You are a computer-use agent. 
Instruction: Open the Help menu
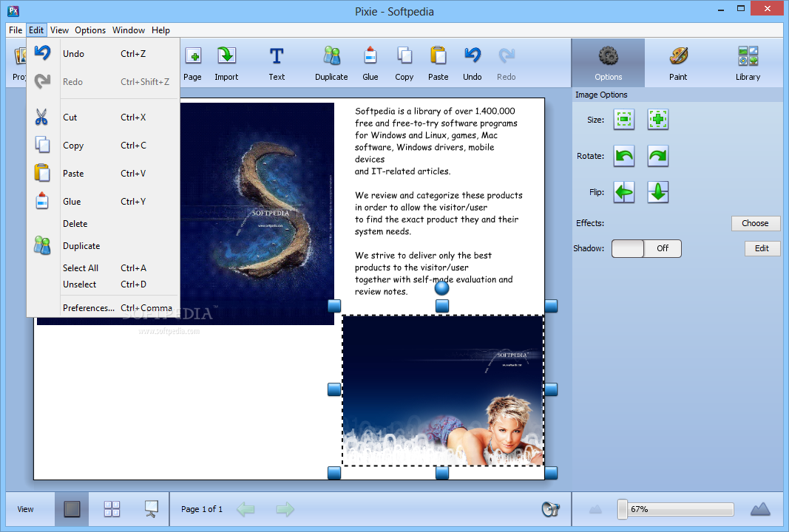(160, 30)
